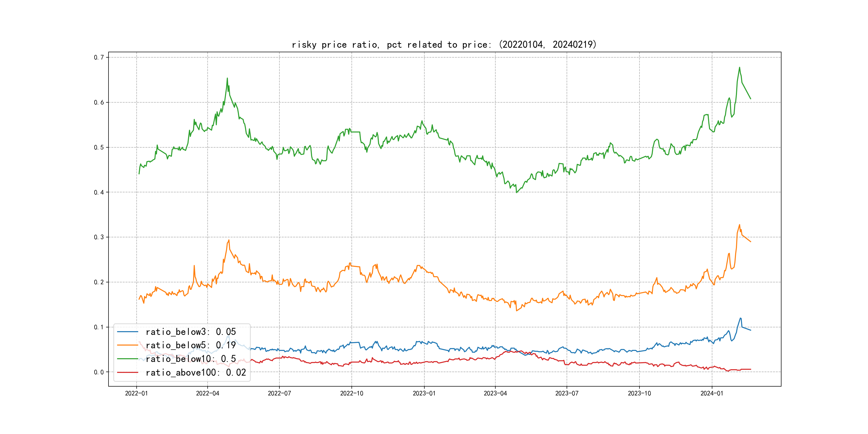The height and width of the screenshot is (434, 868).
Task: Click the 2024-01 x-axis date label
Action: tap(712, 394)
